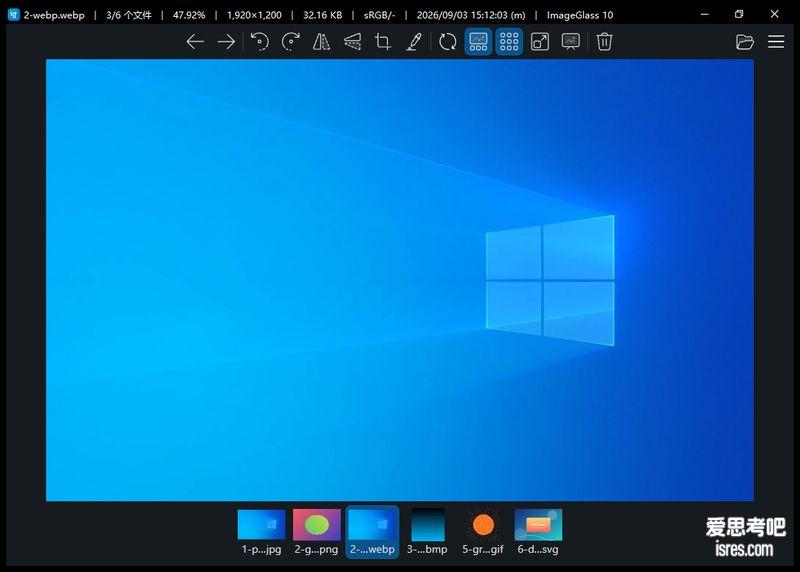Viewport: 800px width, 572px height.
Task: Click the 2026/09/03 15:12:03 date text
Action: [x=471, y=15]
